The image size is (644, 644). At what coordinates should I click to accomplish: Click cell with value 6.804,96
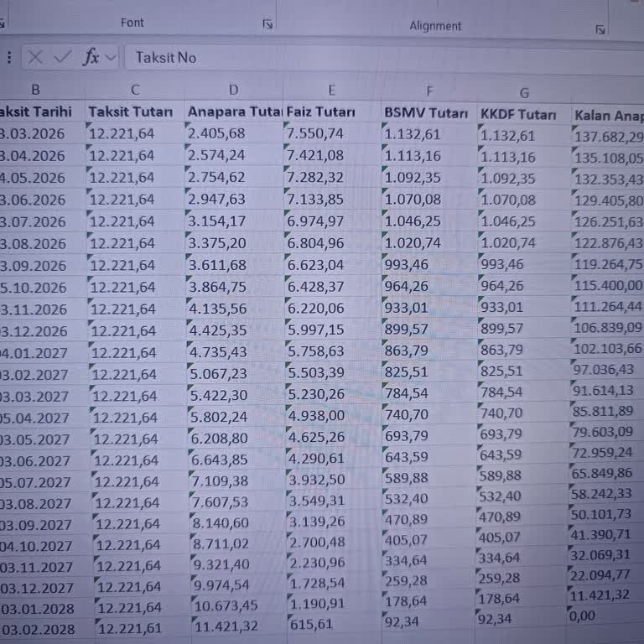333,242
